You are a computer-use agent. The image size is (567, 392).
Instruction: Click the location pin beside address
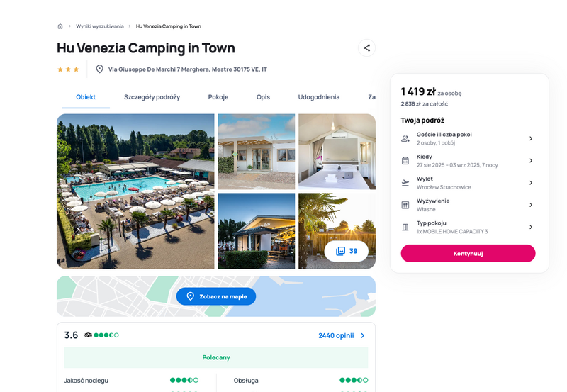click(x=99, y=69)
